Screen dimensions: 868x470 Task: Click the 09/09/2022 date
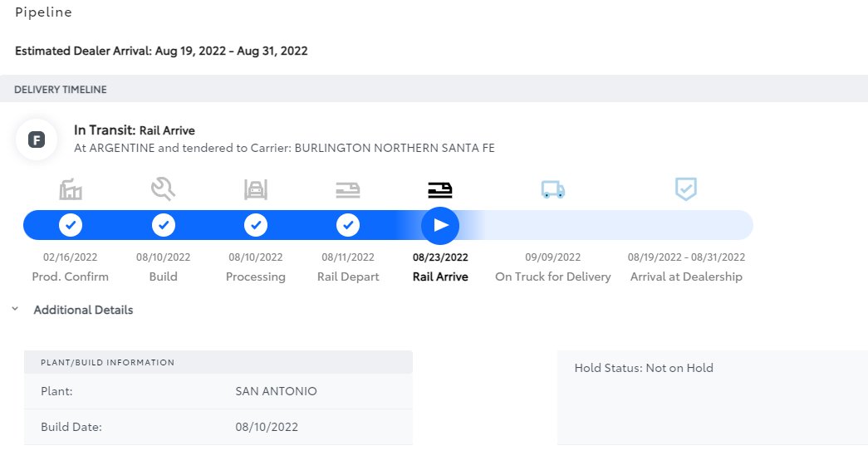pyautogui.click(x=553, y=257)
